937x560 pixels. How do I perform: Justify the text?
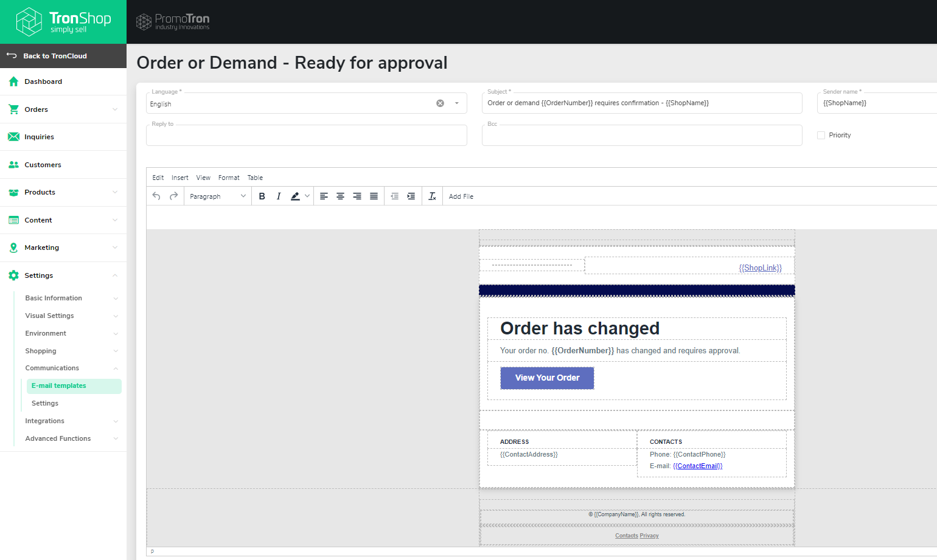[374, 196]
